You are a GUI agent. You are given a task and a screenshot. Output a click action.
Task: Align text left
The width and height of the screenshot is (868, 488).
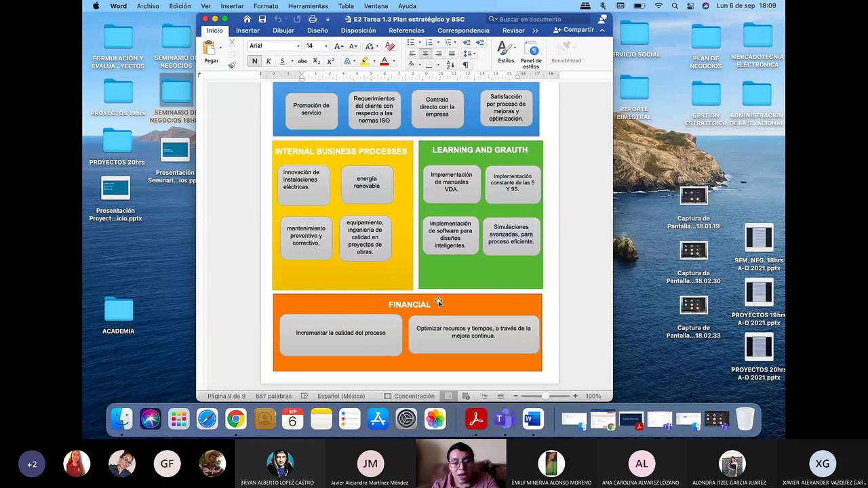click(x=411, y=54)
